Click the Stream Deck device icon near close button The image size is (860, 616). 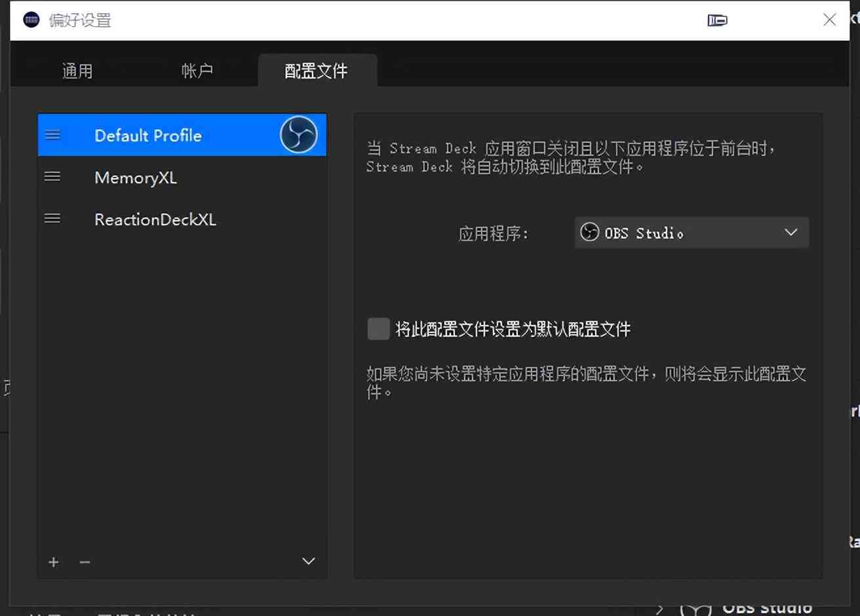point(717,20)
